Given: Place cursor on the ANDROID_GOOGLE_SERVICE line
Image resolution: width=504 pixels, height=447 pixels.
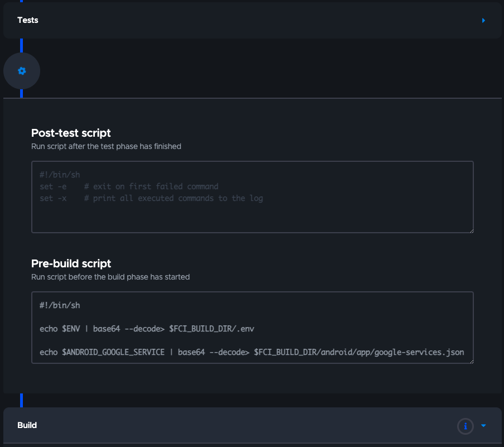Looking at the screenshot, I should coord(252,352).
